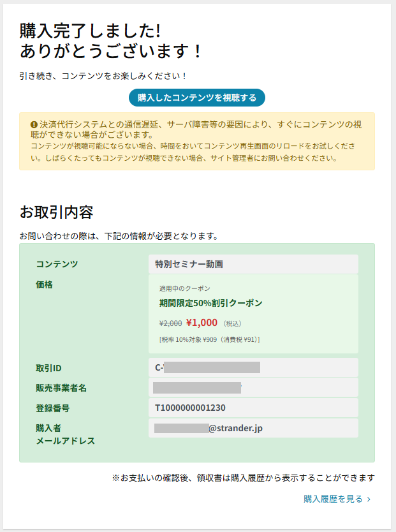Open the 購入履歴を見る link
Viewport: 396px width, 532px height.
(x=333, y=499)
